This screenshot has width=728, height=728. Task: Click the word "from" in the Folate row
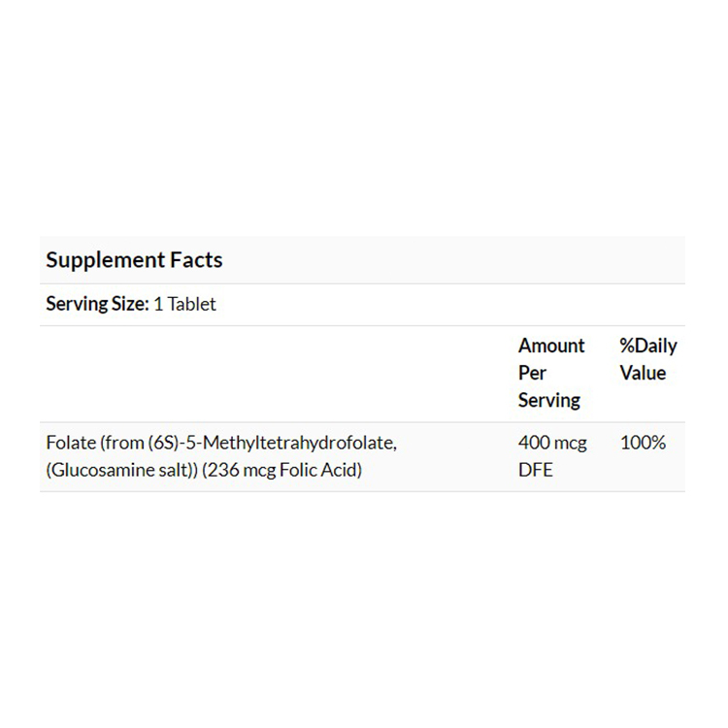click(x=122, y=444)
